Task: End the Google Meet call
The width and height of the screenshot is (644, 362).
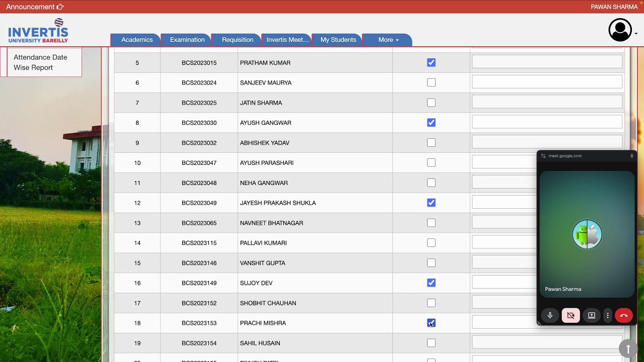Action: tap(624, 315)
